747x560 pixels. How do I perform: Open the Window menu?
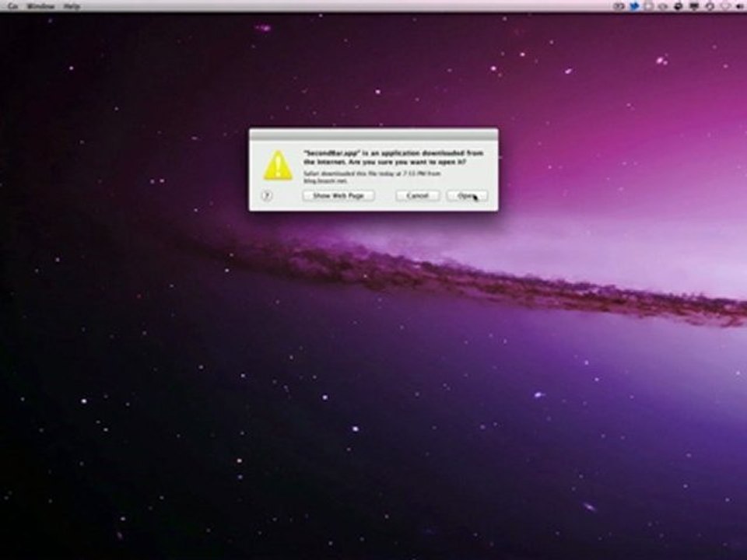(40, 6)
